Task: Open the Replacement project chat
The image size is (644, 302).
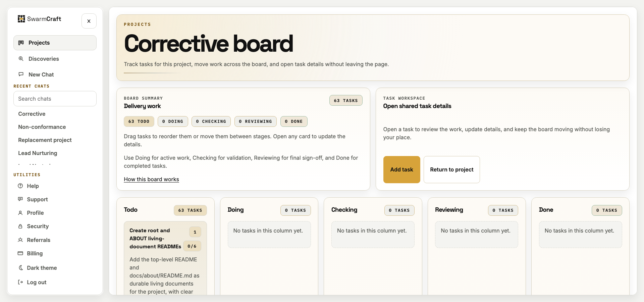Action: [x=45, y=140]
